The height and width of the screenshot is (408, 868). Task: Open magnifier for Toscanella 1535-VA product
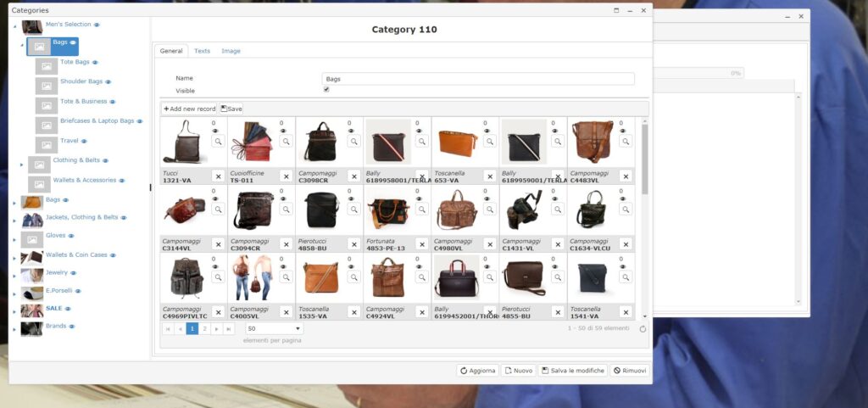click(x=354, y=277)
